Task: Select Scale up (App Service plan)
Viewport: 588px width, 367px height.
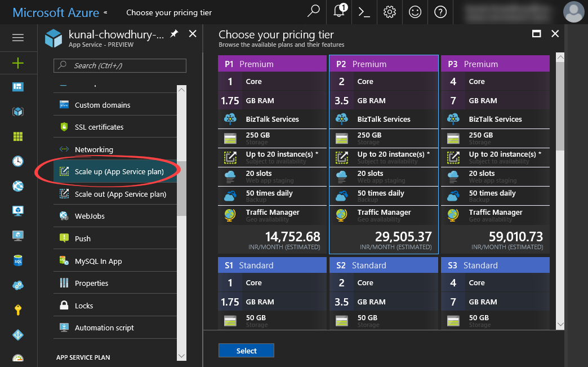Action: (115, 171)
